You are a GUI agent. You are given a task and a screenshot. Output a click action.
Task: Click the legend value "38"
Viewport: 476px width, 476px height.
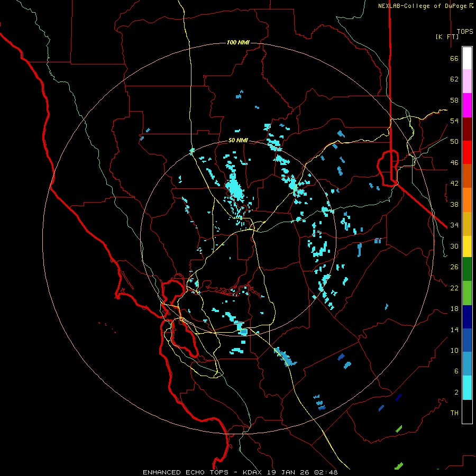pos(454,204)
